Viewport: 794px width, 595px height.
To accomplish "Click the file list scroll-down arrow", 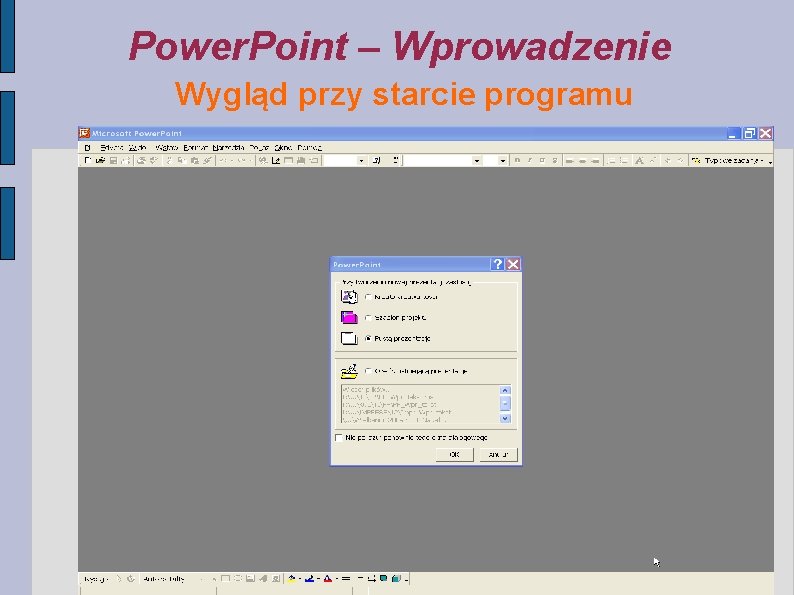I will coord(505,418).
